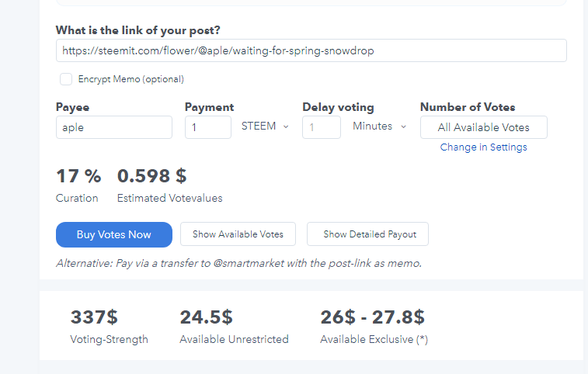
Task: Open the STEEM payment currency selector
Action: [265, 126]
